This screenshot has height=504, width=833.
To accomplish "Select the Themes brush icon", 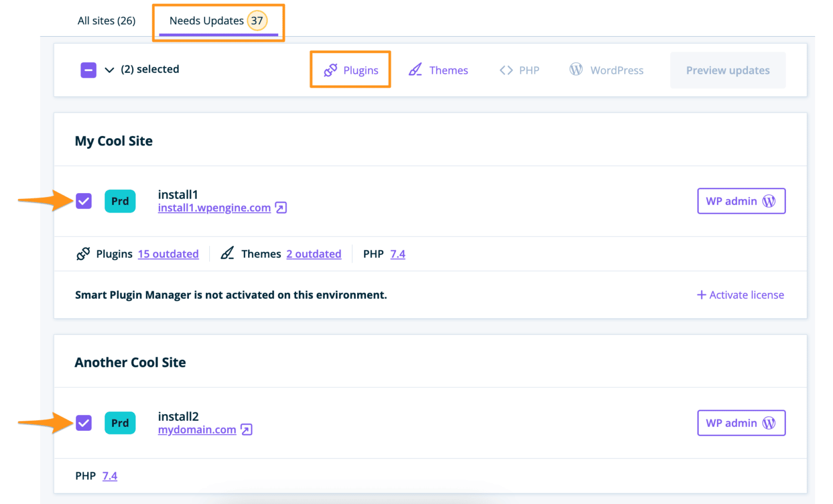I will [415, 70].
